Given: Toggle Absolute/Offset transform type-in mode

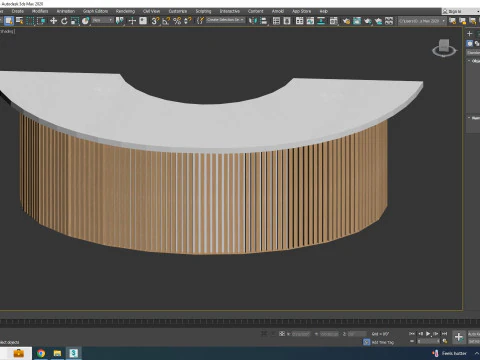Looking at the screenshot, I should click(x=282, y=333).
